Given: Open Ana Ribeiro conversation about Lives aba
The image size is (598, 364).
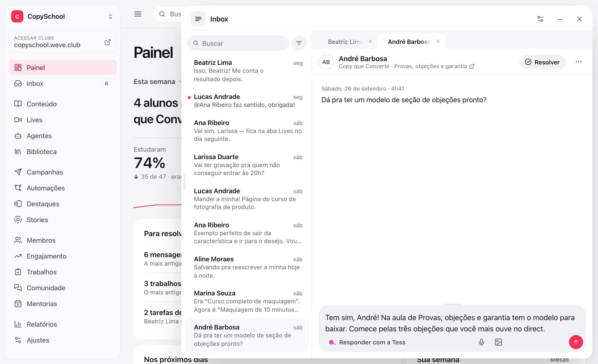Looking at the screenshot, I should pos(247,131).
